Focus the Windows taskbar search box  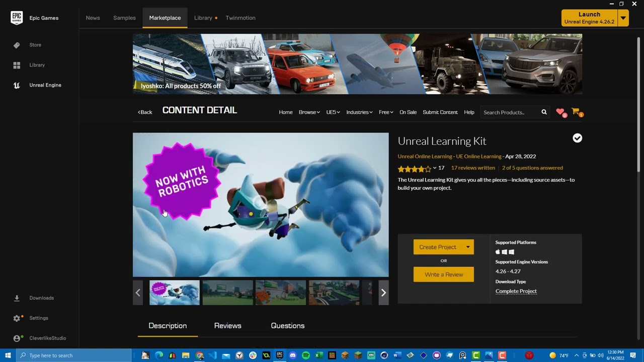coord(73,355)
